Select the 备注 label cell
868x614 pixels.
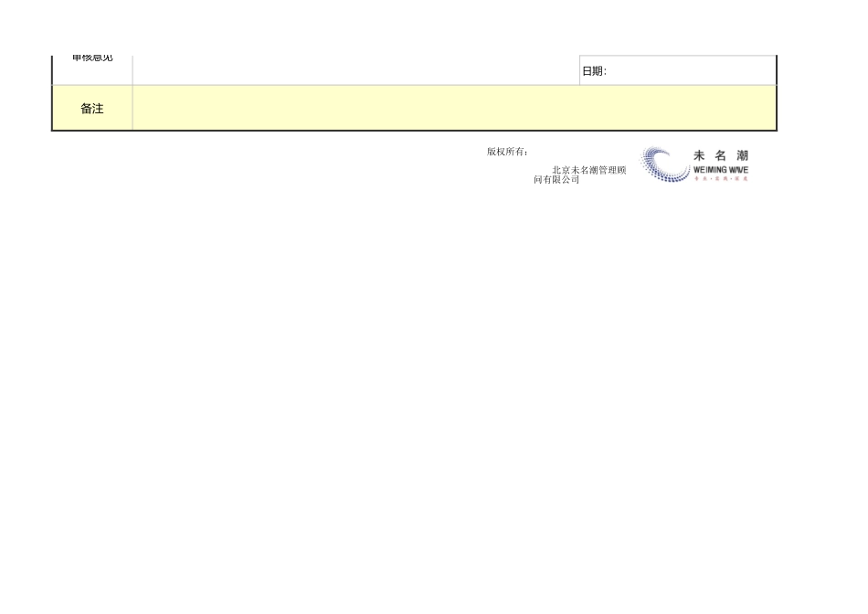pos(92,109)
